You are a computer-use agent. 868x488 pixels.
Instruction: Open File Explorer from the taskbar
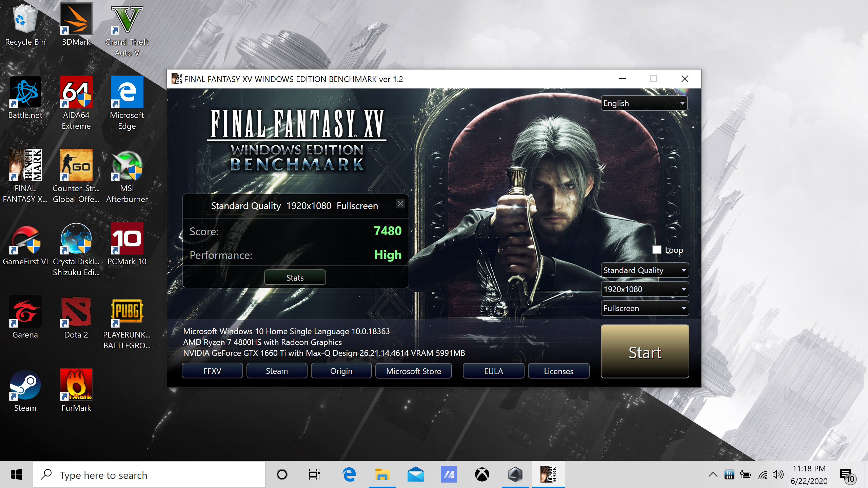[x=382, y=475]
